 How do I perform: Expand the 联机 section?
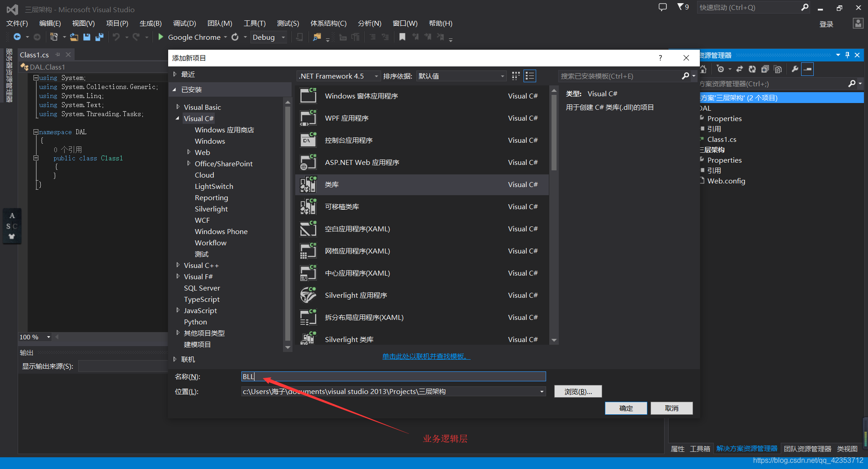[x=175, y=359]
